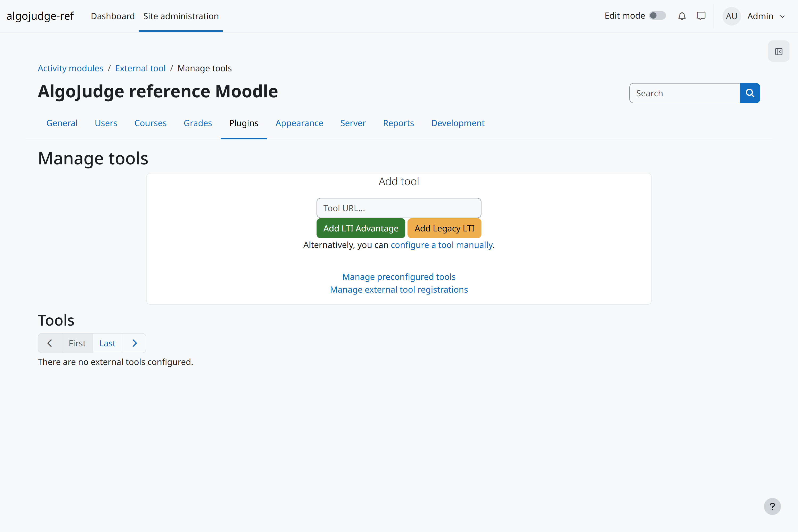
Task: Open the block drawer toggle icon
Action: pos(779,51)
